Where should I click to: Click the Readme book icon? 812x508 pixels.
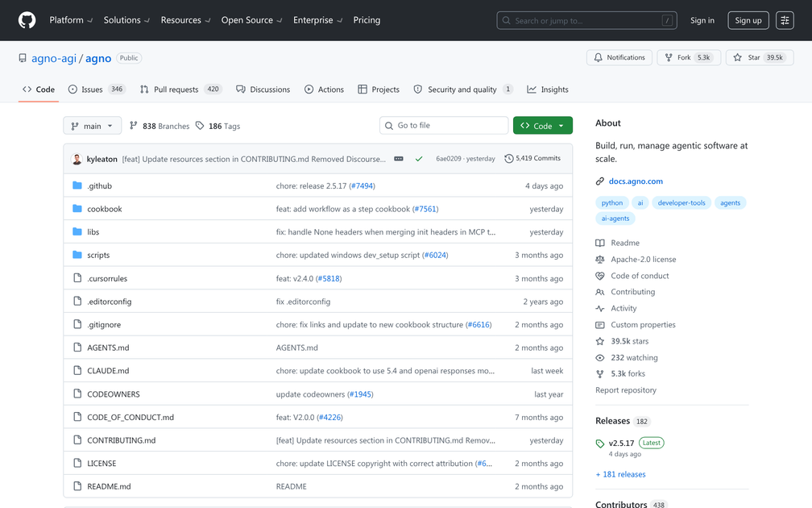pos(599,243)
